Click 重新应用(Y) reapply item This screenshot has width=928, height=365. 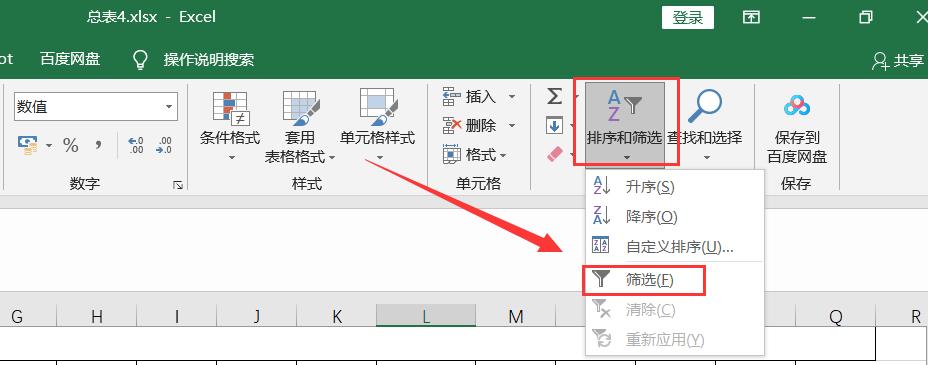[675, 340]
